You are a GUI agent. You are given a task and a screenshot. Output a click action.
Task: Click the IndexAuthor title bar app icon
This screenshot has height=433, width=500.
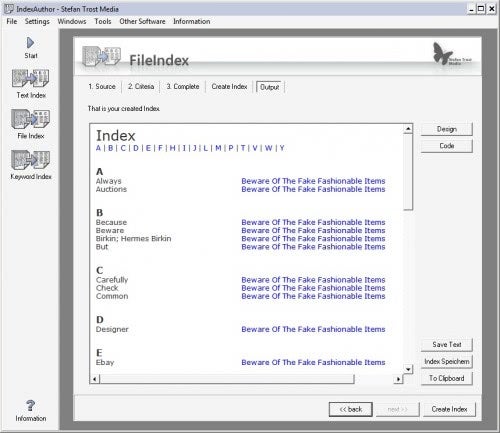pos(9,9)
